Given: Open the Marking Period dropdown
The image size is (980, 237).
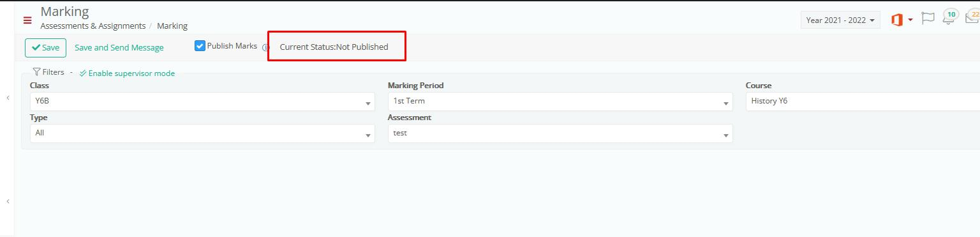Looking at the screenshot, I should point(560,102).
